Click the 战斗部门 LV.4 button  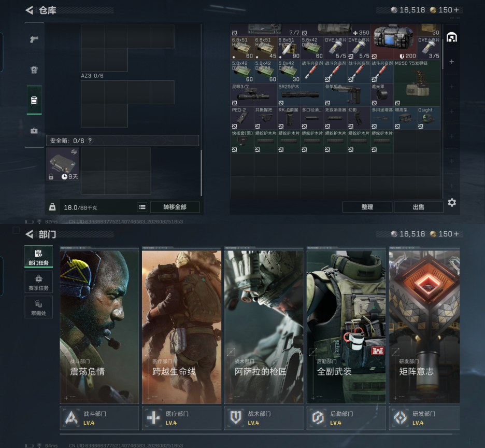99,418
